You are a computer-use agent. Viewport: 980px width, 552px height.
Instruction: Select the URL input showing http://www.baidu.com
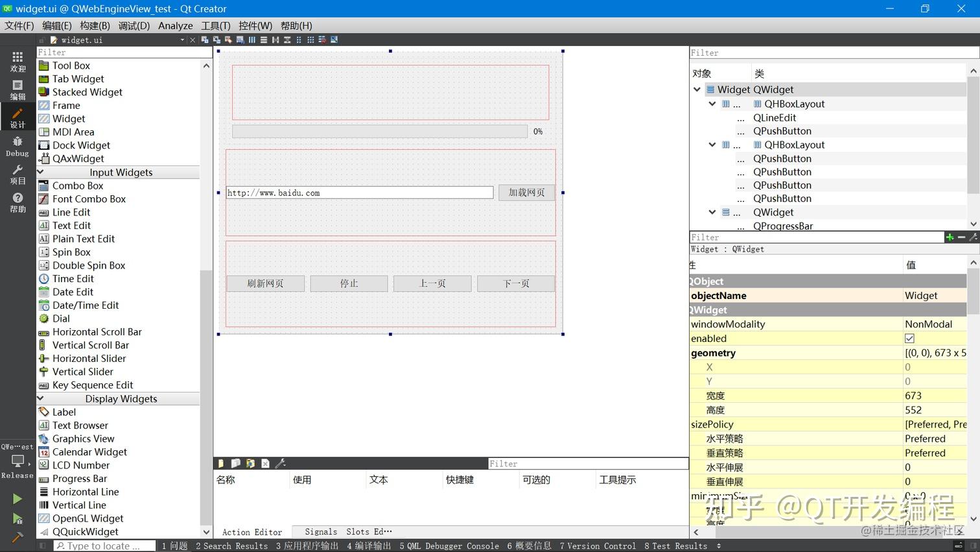click(359, 192)
